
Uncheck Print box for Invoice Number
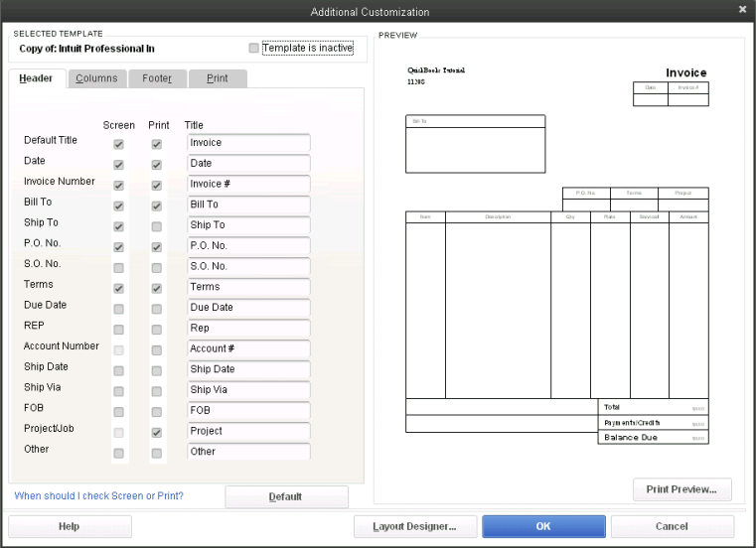point(156,186)
